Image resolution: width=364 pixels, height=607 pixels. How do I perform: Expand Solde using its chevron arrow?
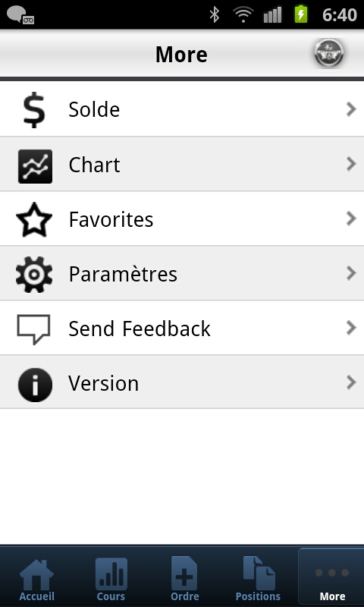pos(351,109)
